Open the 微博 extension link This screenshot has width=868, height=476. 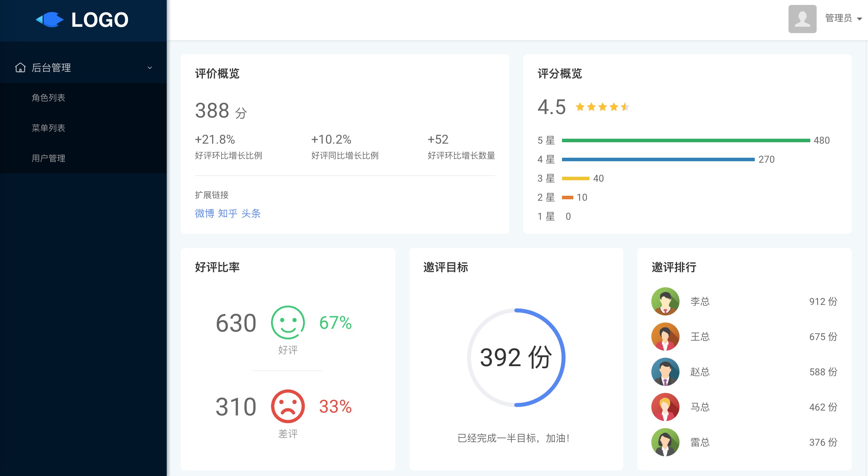[204, 213]
